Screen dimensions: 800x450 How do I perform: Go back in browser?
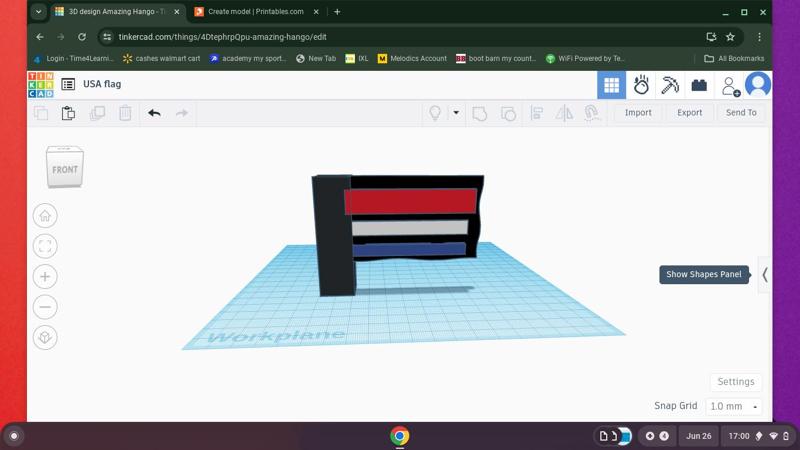coord(40,37)
